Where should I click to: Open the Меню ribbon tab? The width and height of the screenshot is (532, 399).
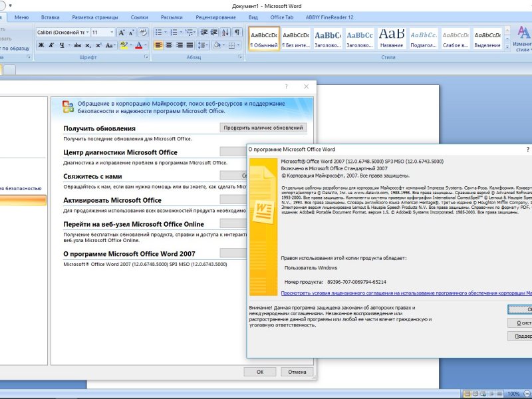click(x=21, y=17)
